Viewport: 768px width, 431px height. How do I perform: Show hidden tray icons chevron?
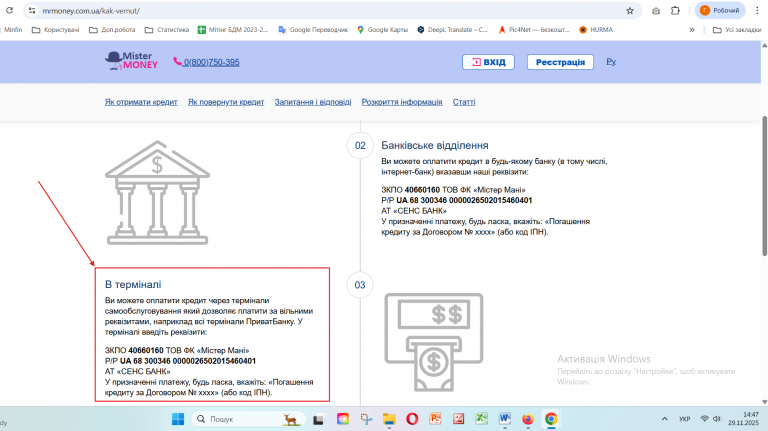(664, 419)
